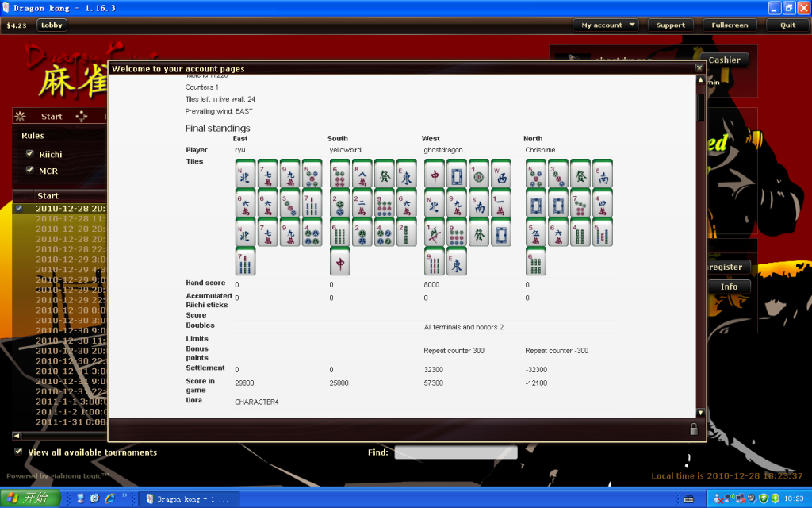This screenshot has height=508, width=812.
Task: Click the table seats icon beside Start tab
Action: click(82, 116)
